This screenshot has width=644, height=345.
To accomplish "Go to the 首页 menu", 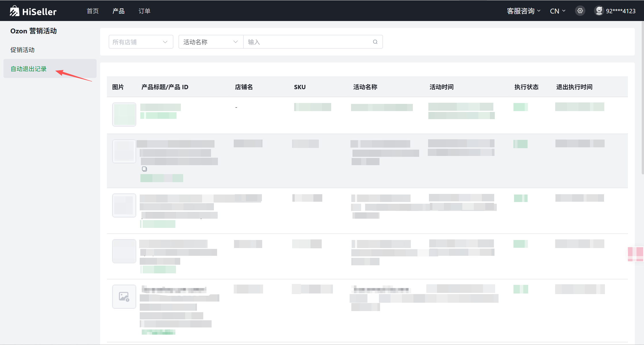I will (x=93, y=11).
